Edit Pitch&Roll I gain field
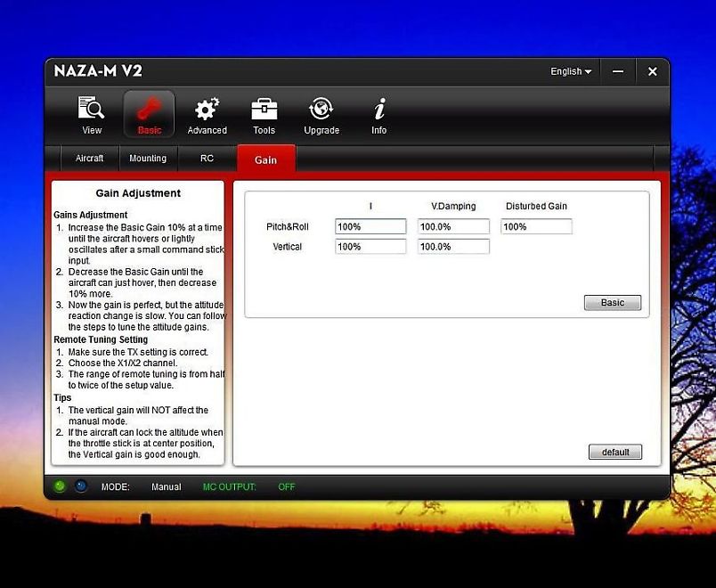Screen dimensions: 716x588 coord(370,226)
